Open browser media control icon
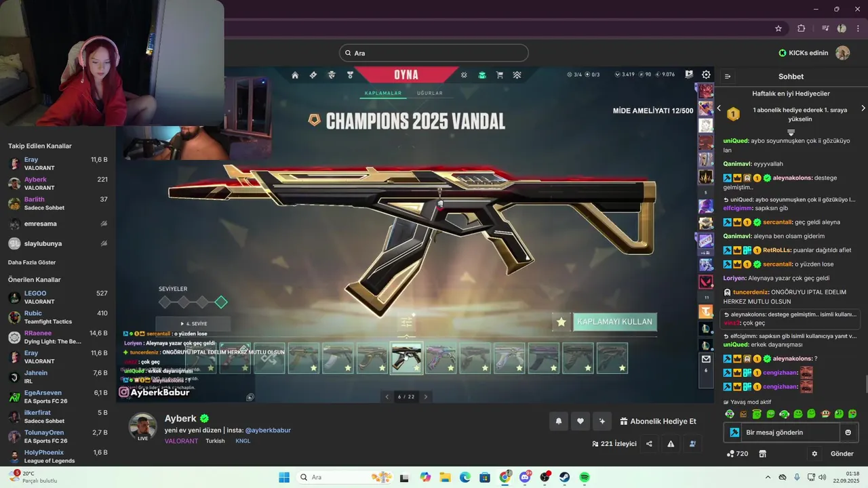868x488 pixels. [x=825, y=28]
